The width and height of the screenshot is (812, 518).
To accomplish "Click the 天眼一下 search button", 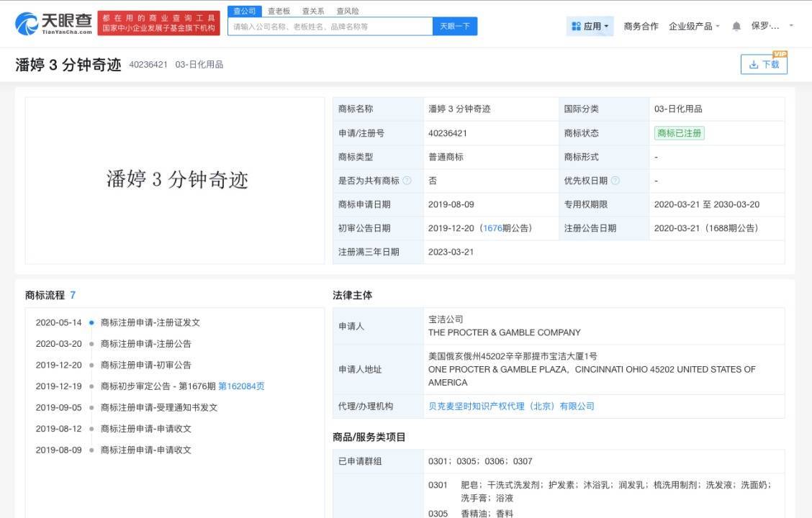I will [454, 26].
